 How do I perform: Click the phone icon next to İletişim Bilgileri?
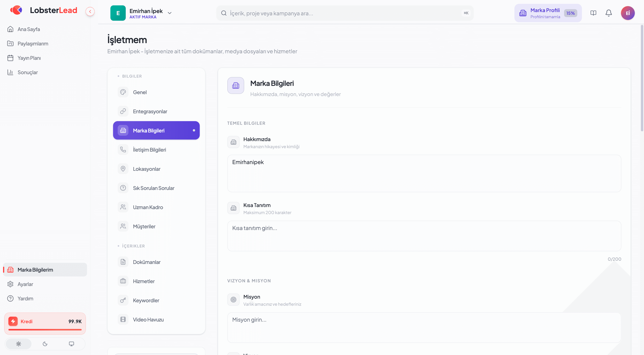pos(123,150)
